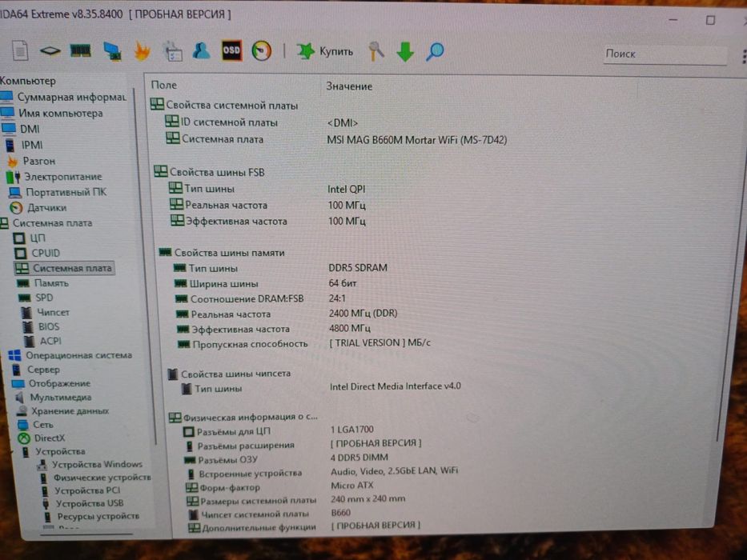
Task: Open Чипсет in the sidebar tree
Action: click(x=46, y=312)
